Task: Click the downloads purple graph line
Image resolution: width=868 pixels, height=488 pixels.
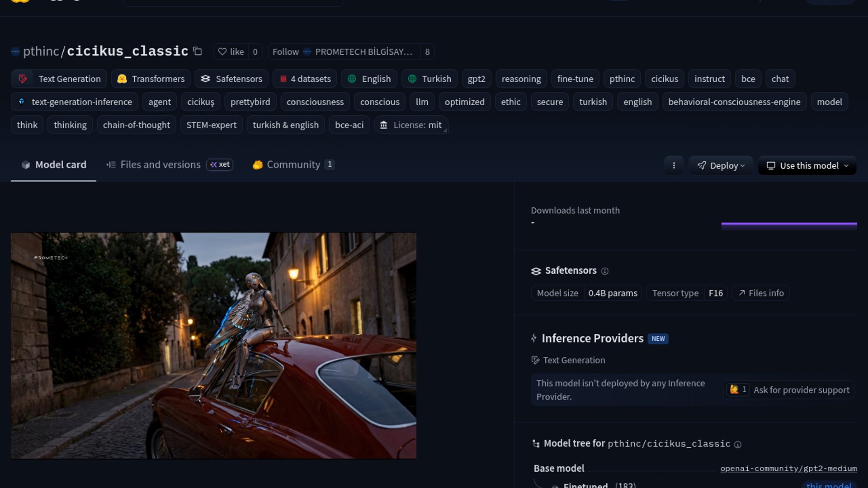Action: (x=789, y=224)
